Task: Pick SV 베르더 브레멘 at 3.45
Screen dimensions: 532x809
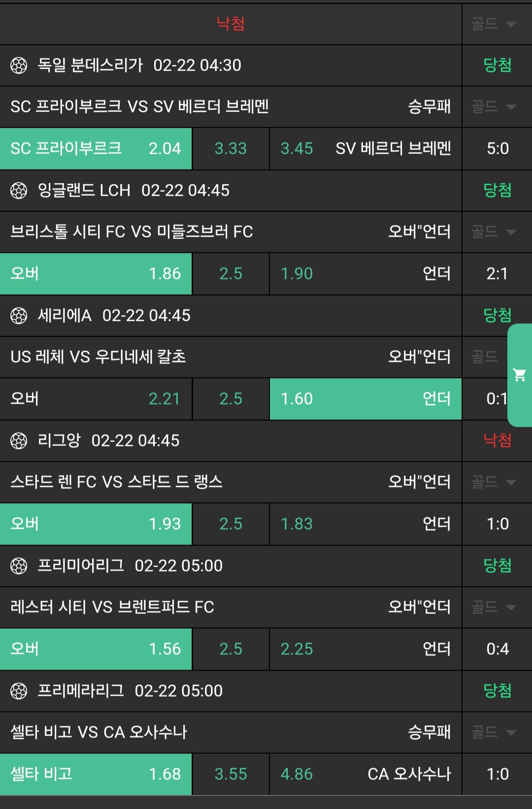Action: (x=366, y=149)
